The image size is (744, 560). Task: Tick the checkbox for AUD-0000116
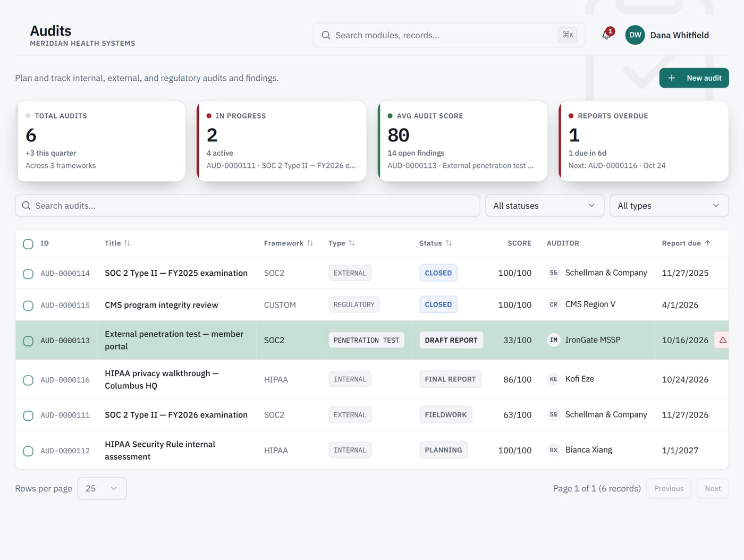(x=28, y=380)
